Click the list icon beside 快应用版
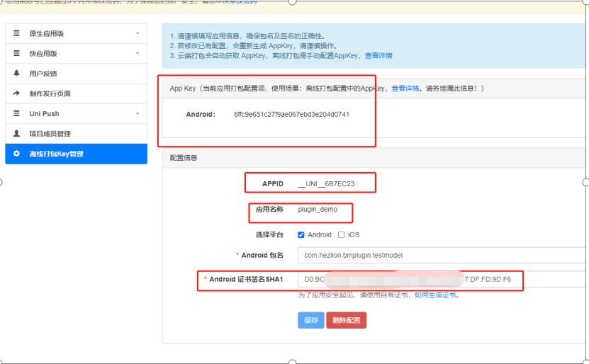This screenshot has height=364, width=589. coord(16,53)
